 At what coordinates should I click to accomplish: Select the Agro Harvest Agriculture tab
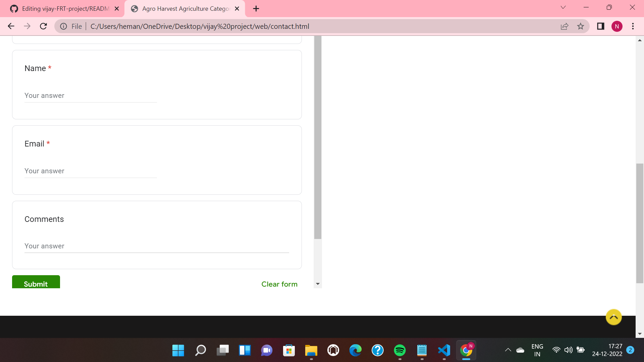(184, 9)
